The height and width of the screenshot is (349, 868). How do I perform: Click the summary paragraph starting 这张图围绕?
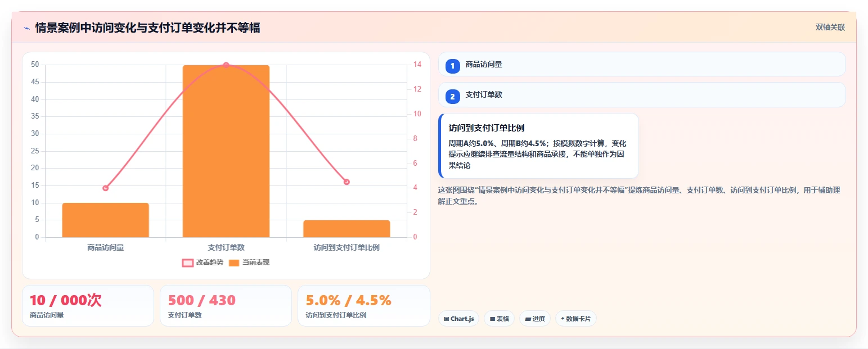[x=639, y=196]
